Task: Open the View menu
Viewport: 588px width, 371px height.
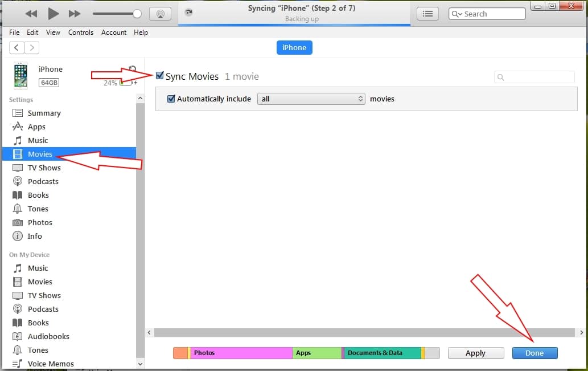Action: click(53, 32)
